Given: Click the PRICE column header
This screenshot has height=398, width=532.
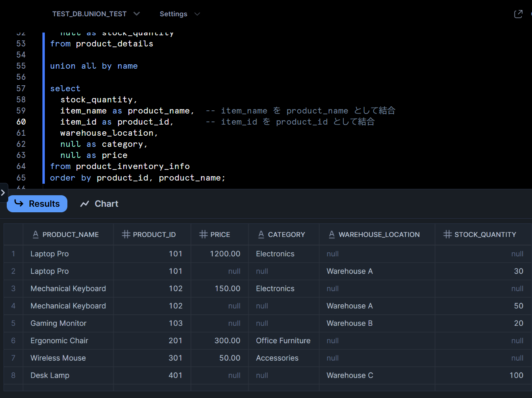Looking at the screenshot, I should [220, 235].
